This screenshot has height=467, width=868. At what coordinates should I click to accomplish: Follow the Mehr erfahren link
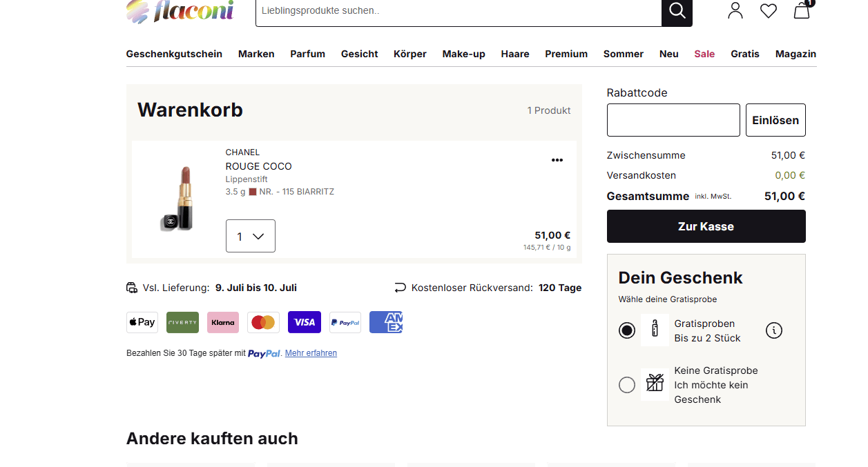pyautogui.click(x=311, y=353)
